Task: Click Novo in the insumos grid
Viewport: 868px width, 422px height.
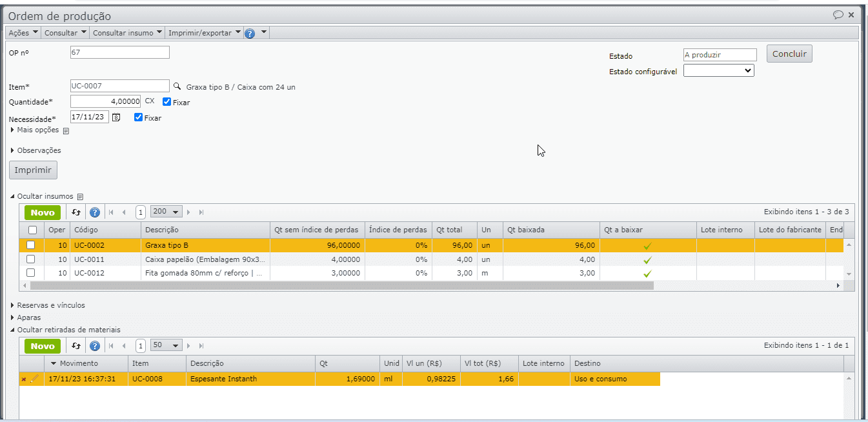Action: pos(43,212)
